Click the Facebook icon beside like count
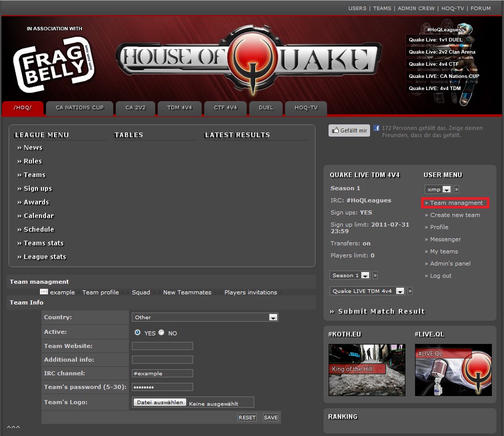Viewport: 504px width, 436px height. [377, 128]
